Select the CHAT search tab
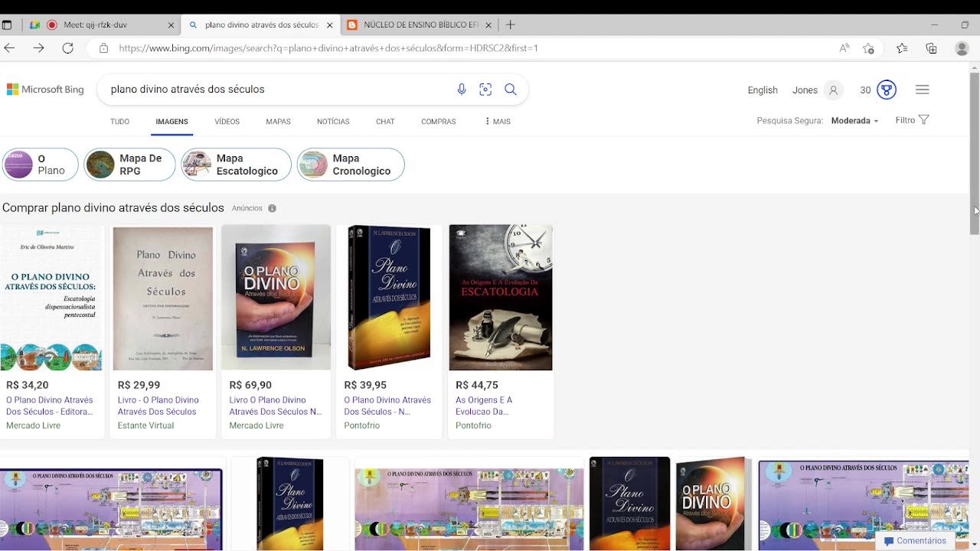 click(385, 122)
